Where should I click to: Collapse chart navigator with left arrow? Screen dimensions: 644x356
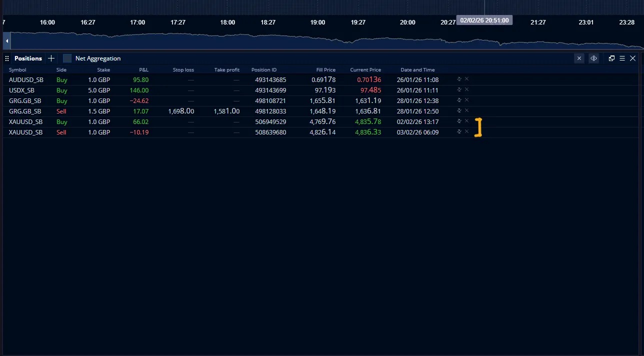click(7, 40)
